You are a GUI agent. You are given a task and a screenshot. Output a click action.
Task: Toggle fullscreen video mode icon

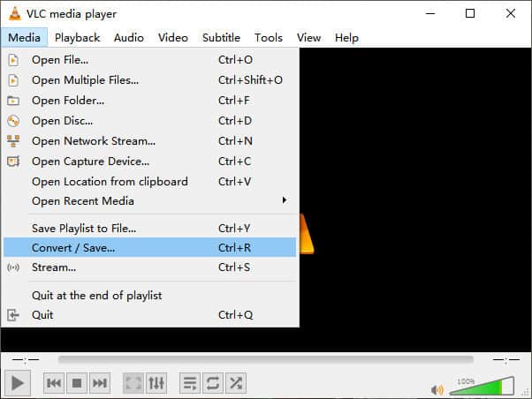coord(133,383)
